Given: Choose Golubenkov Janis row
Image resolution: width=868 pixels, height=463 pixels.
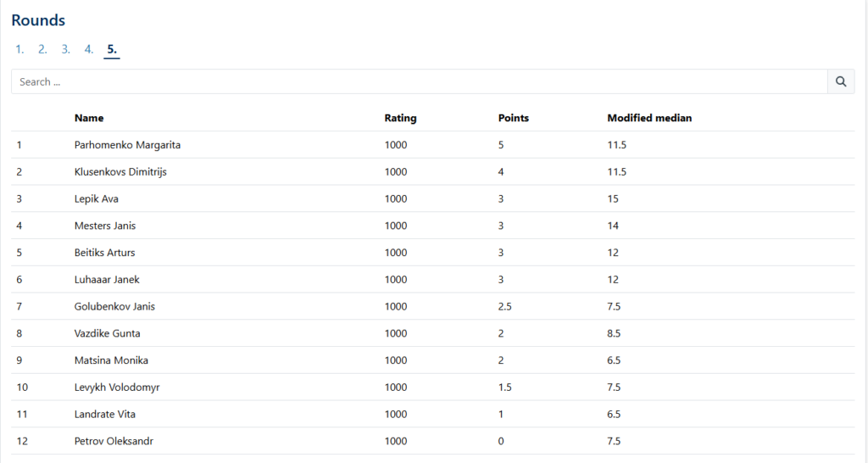Looking at the screenshot, I should [114, 306].
